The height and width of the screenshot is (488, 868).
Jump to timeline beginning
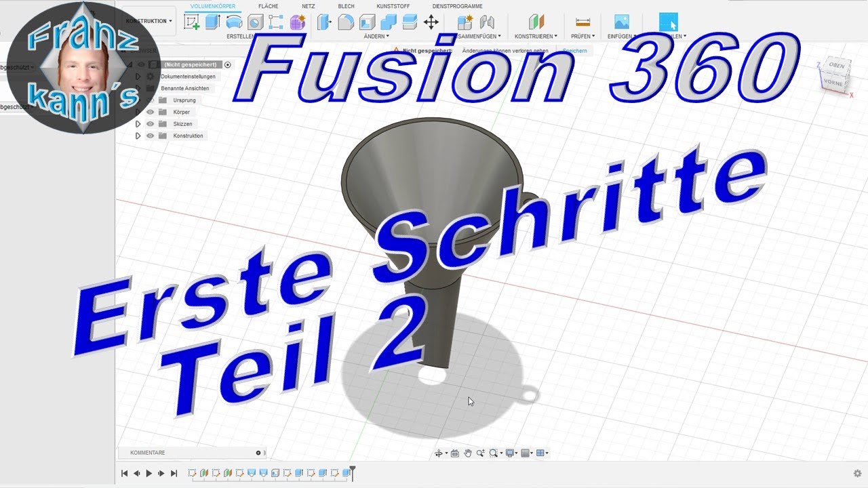pos(124,473)
